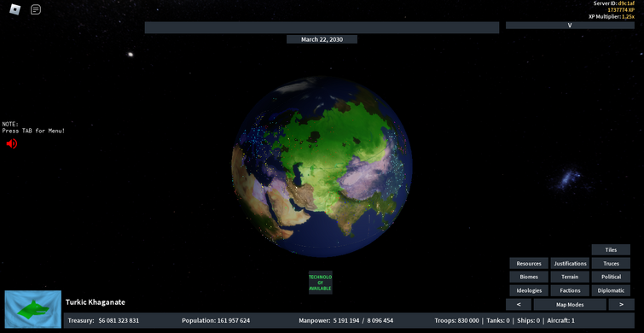Open the Roblox menu icon

pos(15,9)
